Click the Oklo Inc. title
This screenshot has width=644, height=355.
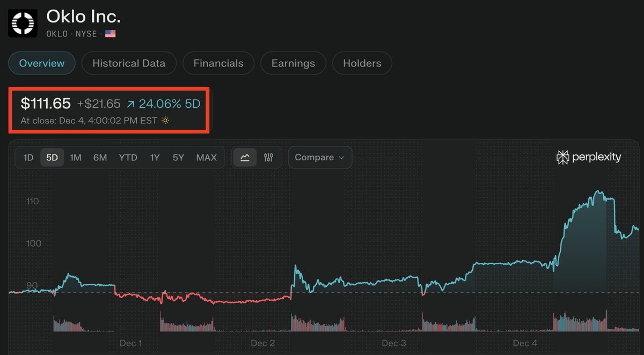tap(83, 17)
